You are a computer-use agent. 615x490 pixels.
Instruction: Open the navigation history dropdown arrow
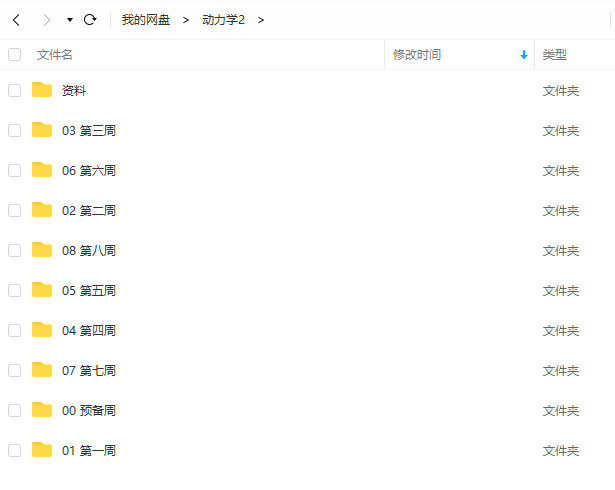tap(70, 20)
